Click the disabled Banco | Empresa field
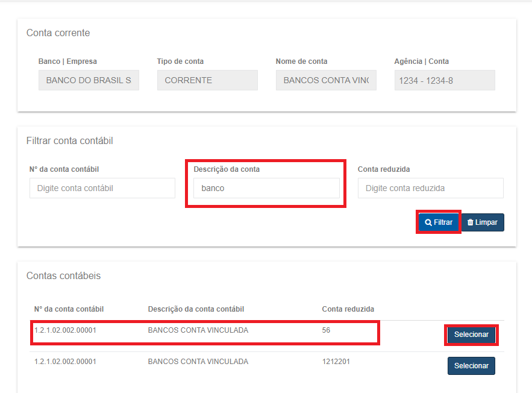 (89, 80)
